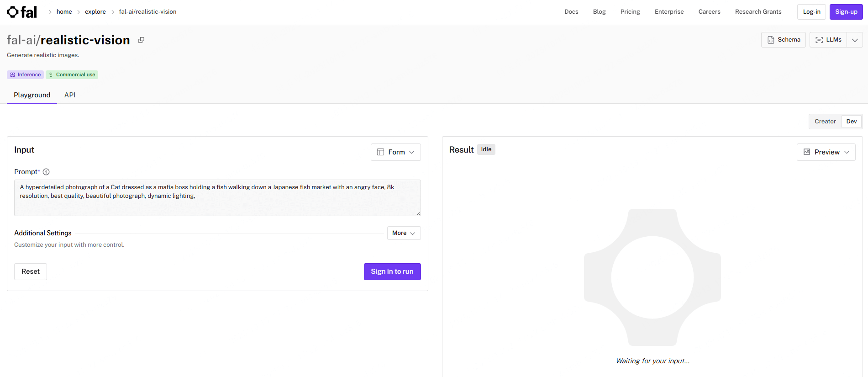Switch to the API tab
Viewport: 868px width, 377px height.
[70, 95]
